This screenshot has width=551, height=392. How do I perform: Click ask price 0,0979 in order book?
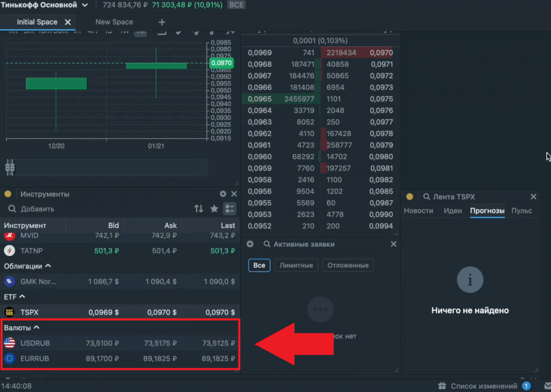coord(382,145)
